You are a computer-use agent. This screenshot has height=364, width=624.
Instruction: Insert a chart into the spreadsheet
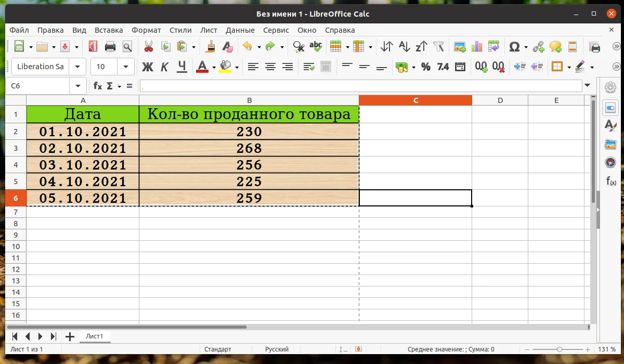477,46
